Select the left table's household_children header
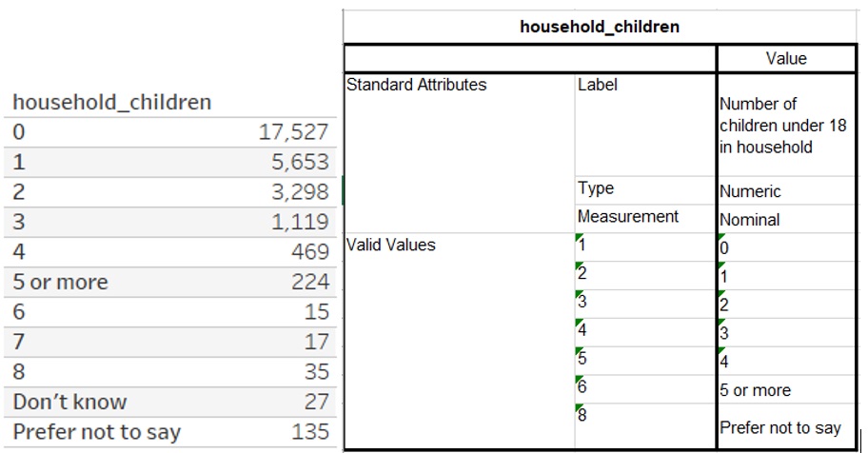The height and width of the screenshot is (453, 868). click(x=111, y=102)
